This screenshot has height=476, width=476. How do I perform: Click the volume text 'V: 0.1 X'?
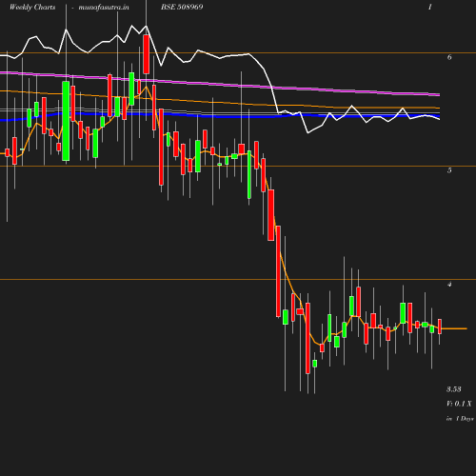(459, 404)
